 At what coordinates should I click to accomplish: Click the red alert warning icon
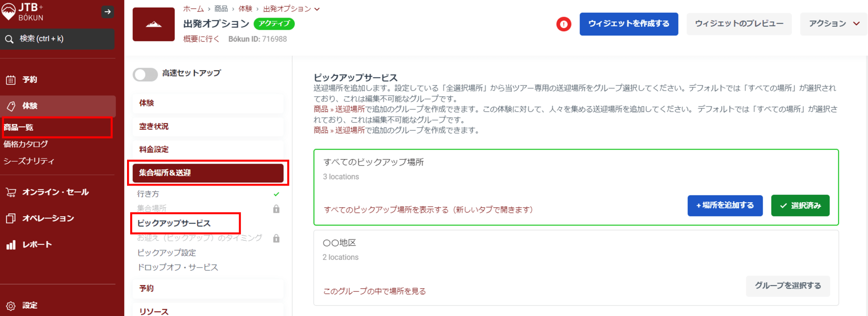point(563,24)
